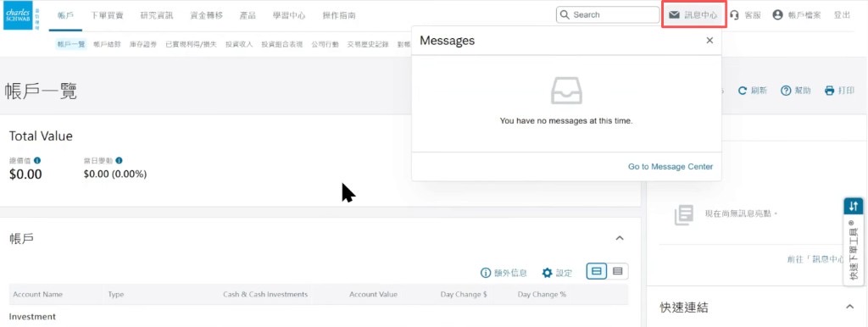The height and width of the screenshot is (327, 868).
Task: Select the 庫存證券 sub-tab
Action: tap(143, 44)
